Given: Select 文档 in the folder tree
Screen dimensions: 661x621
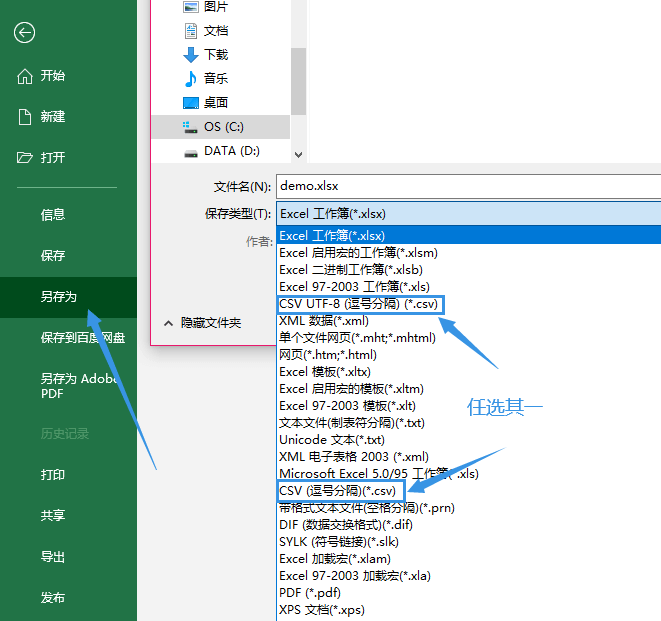Looking at the screenshot, I should coord(216,31).
